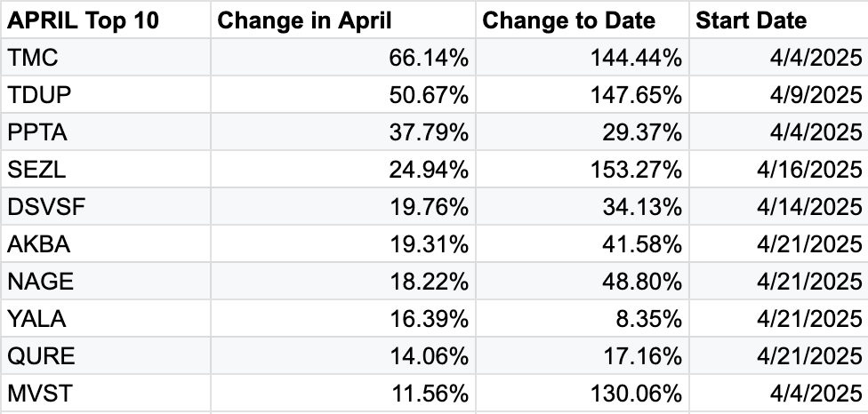Click the SEZL ticker cell
This screenshot has height=414, width=868.
[106, 169]
